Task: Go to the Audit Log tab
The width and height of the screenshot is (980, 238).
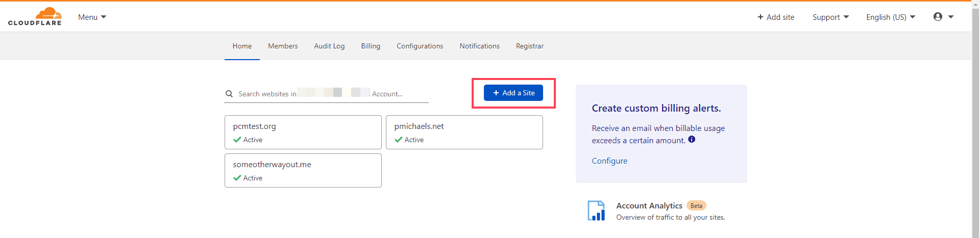Action: click(x=329, y=46)
